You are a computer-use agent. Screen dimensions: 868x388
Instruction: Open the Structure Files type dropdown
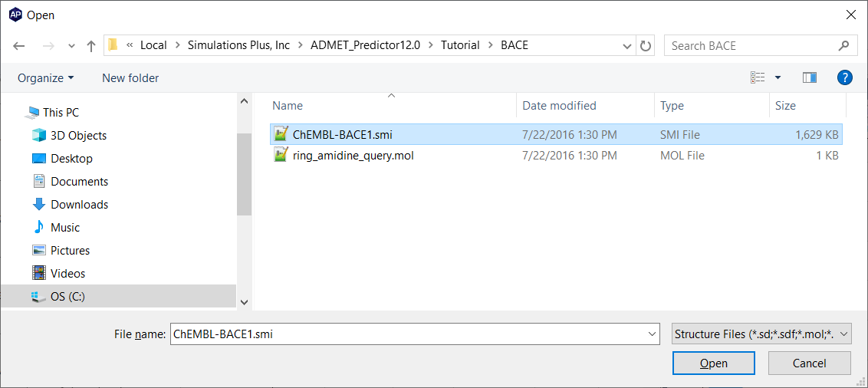(x=761, y=334)
